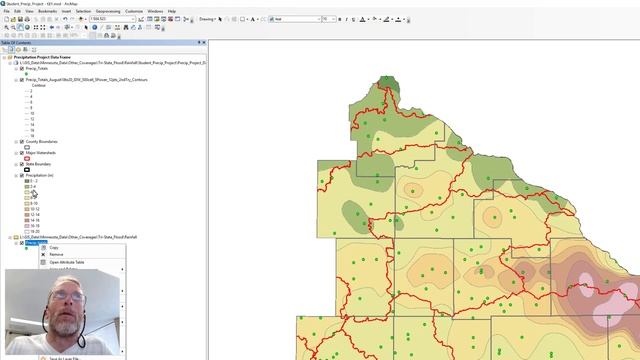The height and width of the screenshot is (360, 640).
Task: Close the Table Of Contents panel
Action: [x=204, y=42]
